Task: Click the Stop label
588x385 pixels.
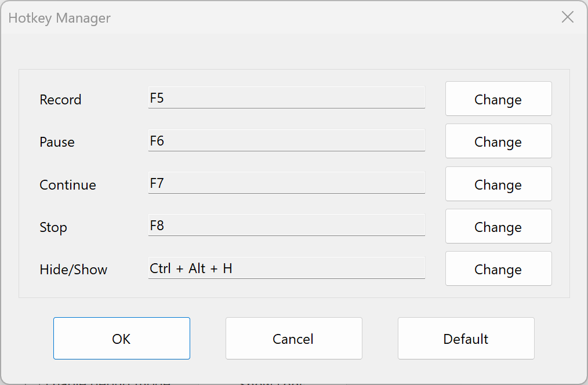Action: coord(53,227)
